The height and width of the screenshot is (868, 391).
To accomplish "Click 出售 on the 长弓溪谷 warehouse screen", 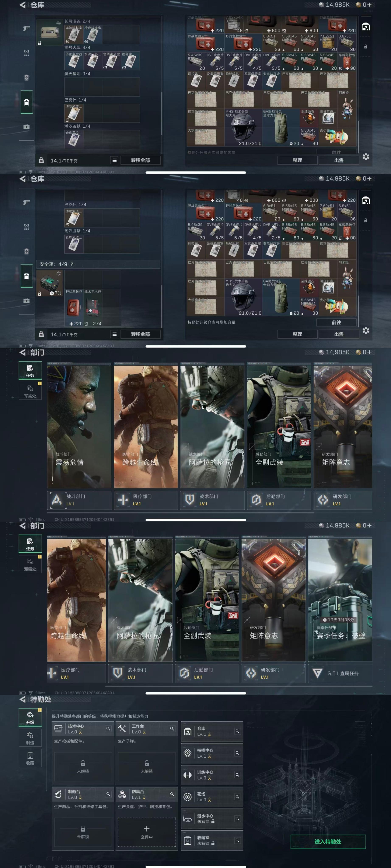I will click(x=339, y=160).
